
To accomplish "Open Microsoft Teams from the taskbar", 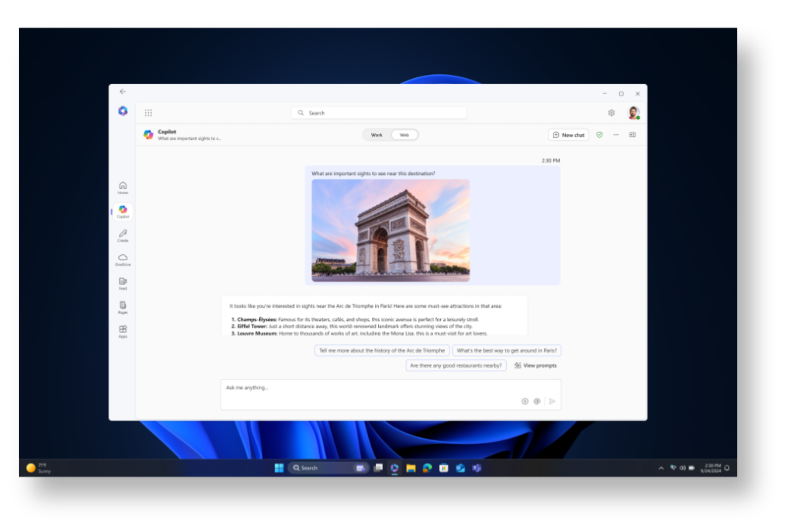I will [477, 468].
